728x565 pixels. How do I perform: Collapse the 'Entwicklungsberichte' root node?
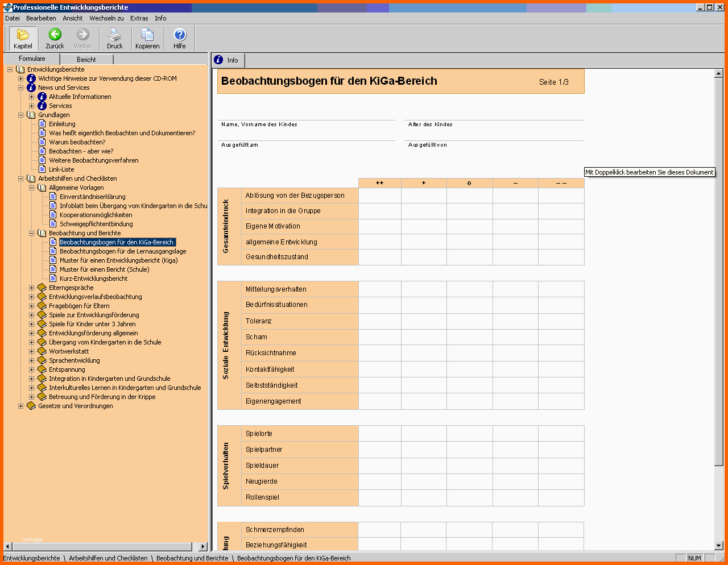coord(10,69)
